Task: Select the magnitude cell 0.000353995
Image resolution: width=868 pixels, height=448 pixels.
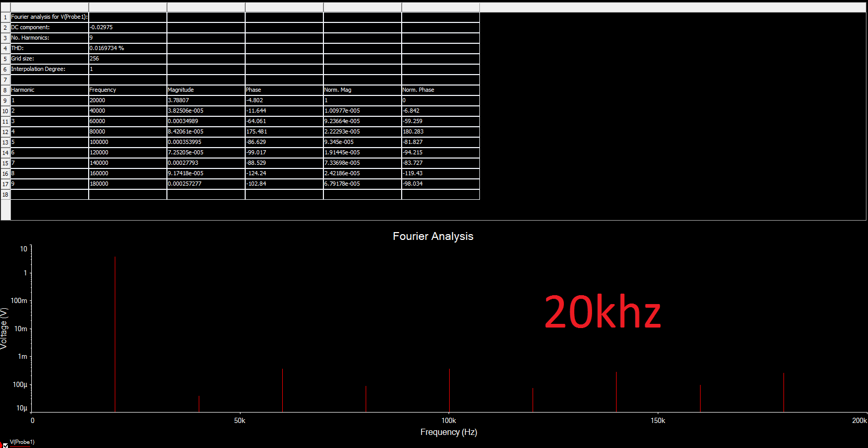Action: [x=206, y=142]
